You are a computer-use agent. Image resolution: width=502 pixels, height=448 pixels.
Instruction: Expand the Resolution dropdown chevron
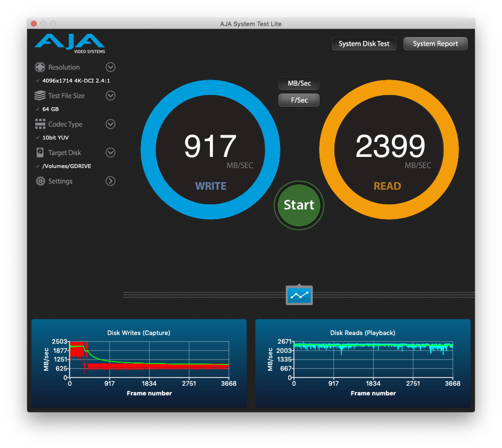[111, 67]
